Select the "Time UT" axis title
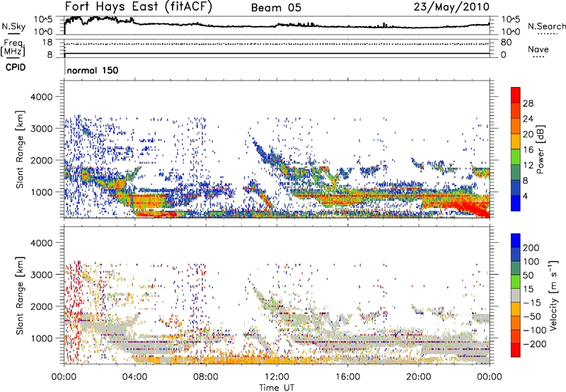The image size is (566, 392). click(277, 387)
